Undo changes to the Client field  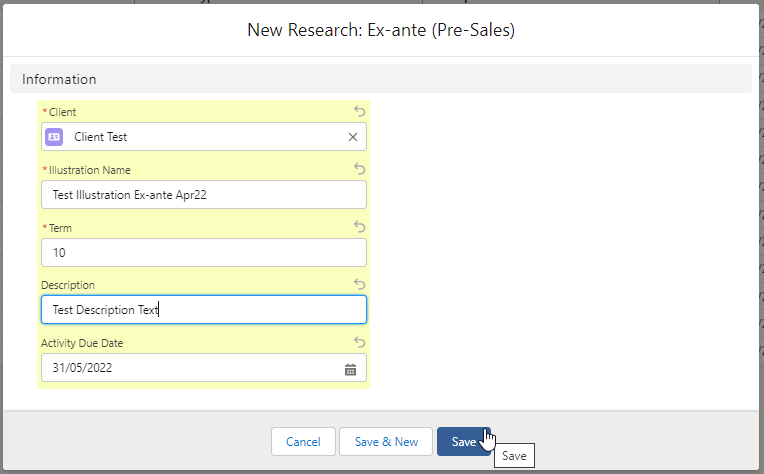click(x=360, y=112)
